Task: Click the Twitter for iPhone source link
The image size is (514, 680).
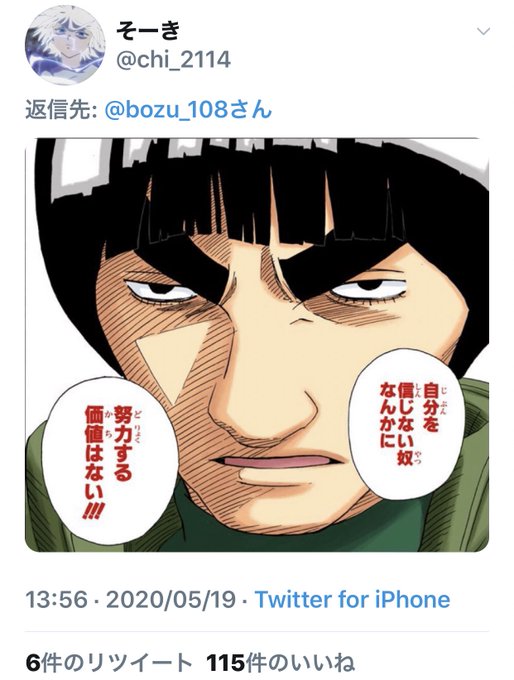Action: [352, 599]
